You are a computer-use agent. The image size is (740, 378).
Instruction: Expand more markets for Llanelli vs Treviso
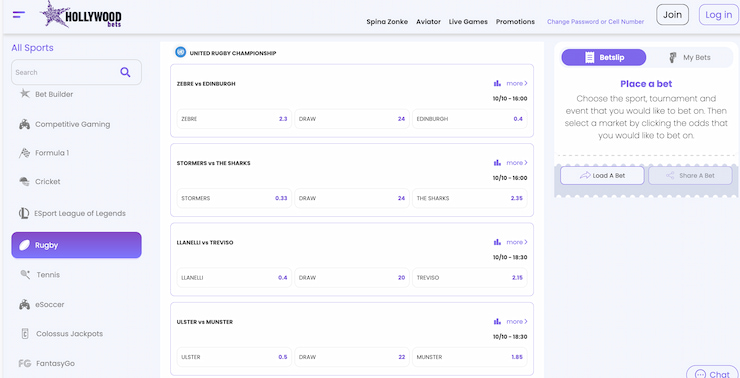pos(517,242)
